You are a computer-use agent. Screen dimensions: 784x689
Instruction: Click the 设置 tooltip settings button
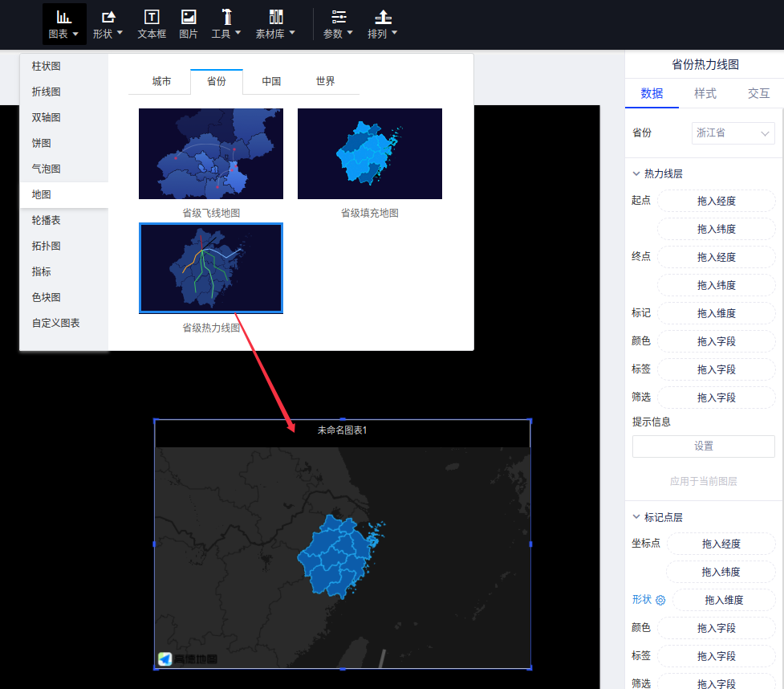(703, 446)
